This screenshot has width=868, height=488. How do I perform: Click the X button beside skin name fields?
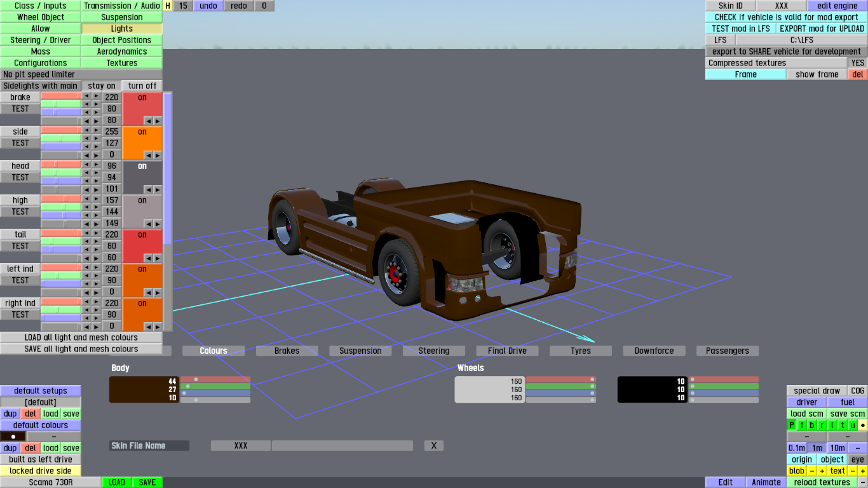(x=434, y=445)
